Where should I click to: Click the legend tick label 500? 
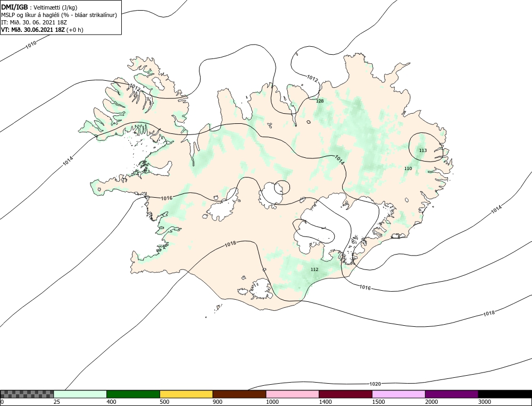(x=164, y=402)
